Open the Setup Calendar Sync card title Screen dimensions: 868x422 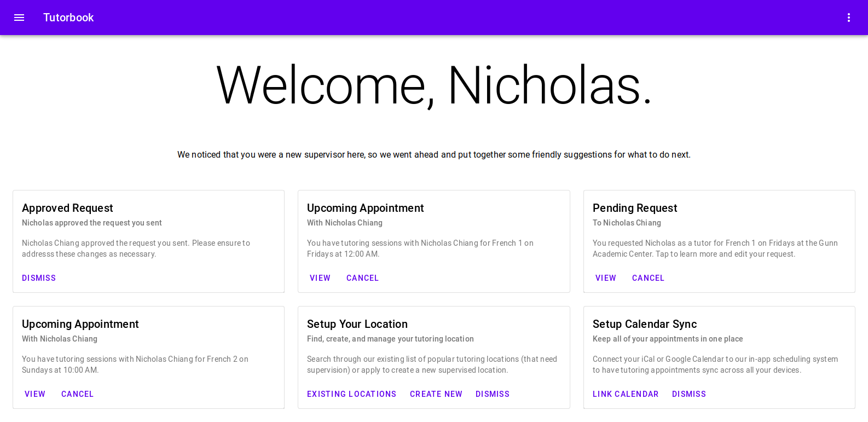click(x=645, y=324)
